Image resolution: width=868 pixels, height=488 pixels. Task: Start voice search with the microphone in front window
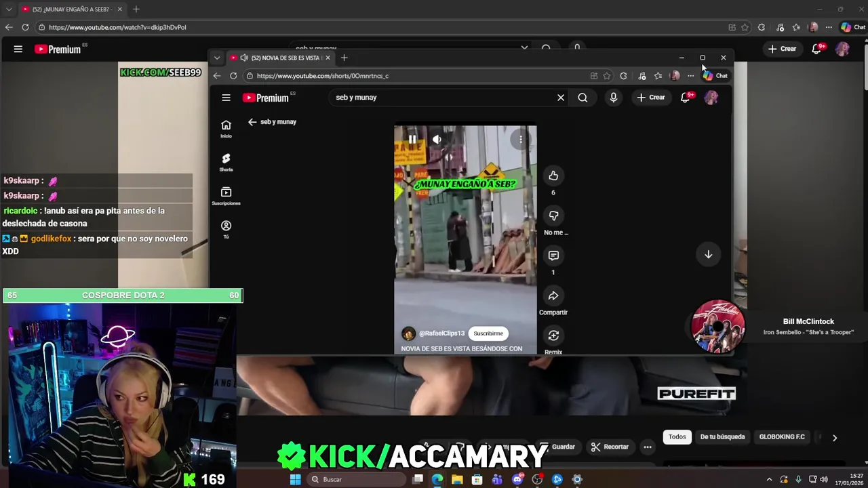pyautogui.click(x=613, y=98)
